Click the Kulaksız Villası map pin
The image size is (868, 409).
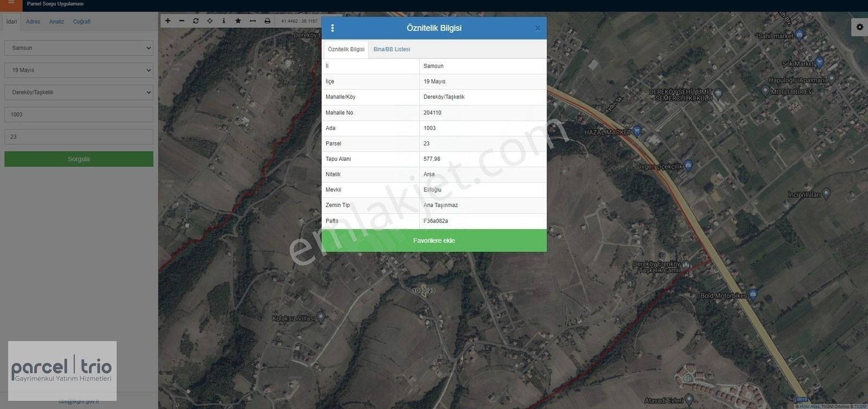coord(321,317)
